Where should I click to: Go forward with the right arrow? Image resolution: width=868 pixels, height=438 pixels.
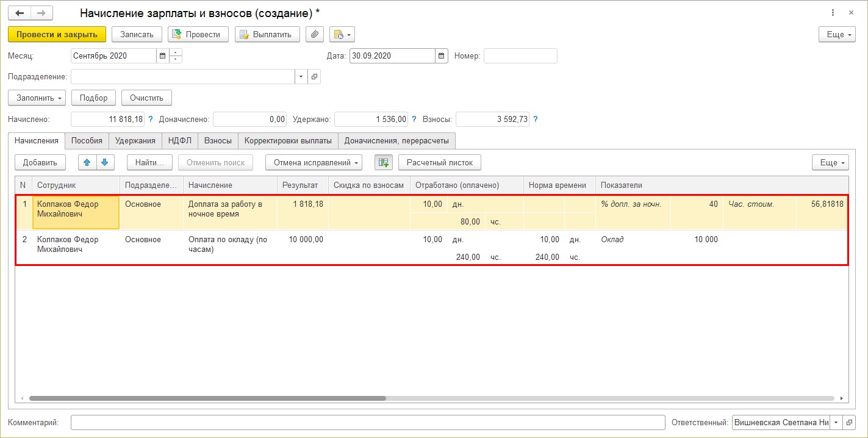pos(41,13)
